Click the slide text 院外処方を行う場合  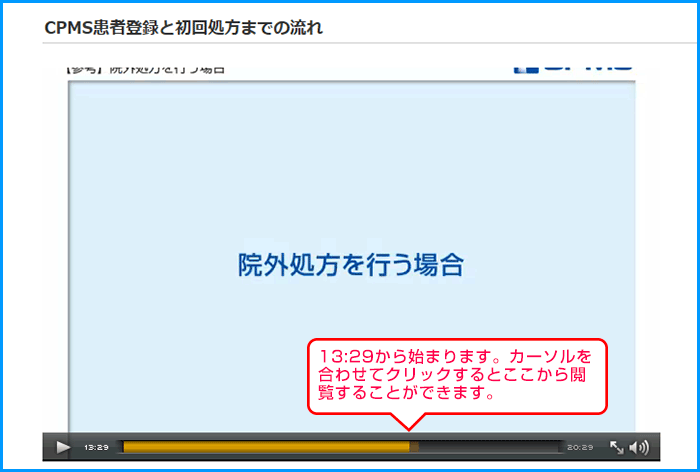350,264
